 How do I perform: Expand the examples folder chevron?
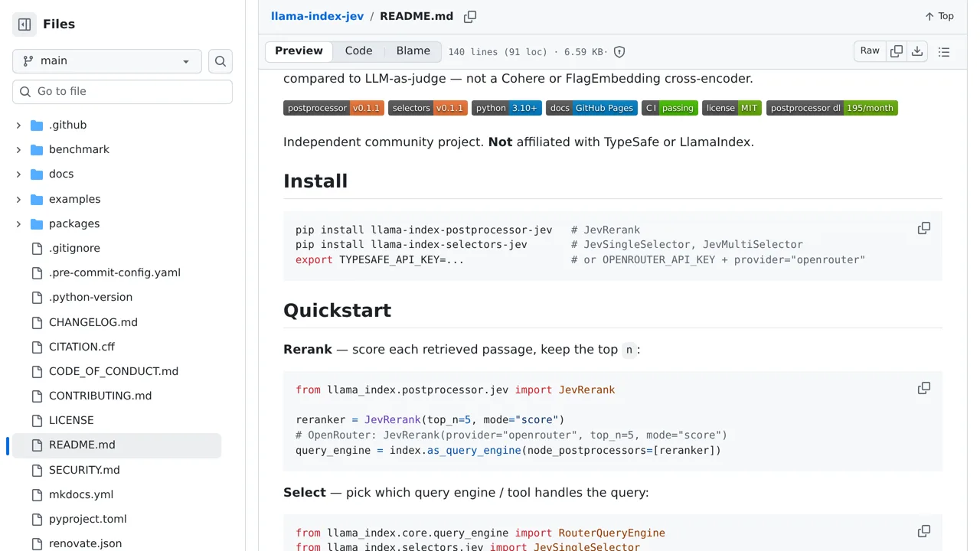(x=18, y=200)
